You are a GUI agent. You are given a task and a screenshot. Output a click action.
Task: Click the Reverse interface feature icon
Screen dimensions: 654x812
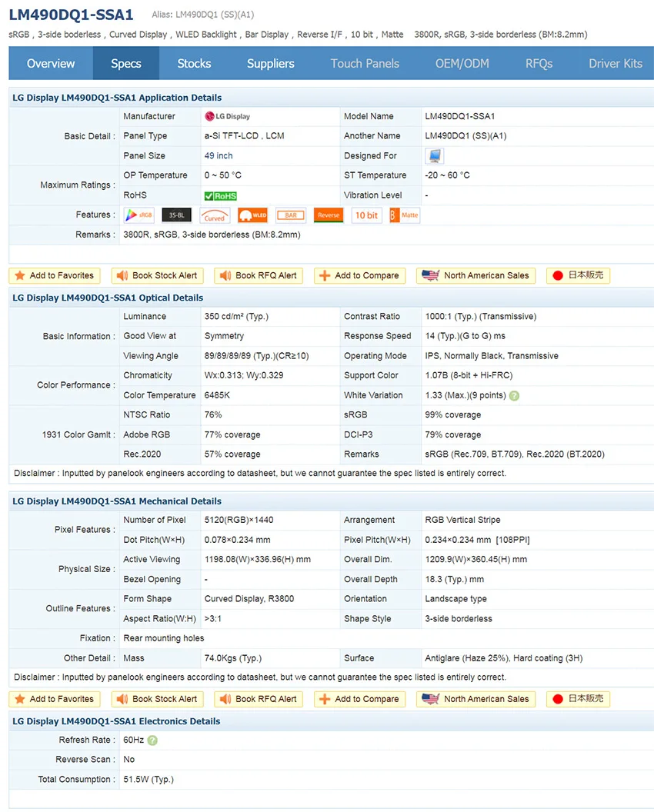tap(329, 215)
